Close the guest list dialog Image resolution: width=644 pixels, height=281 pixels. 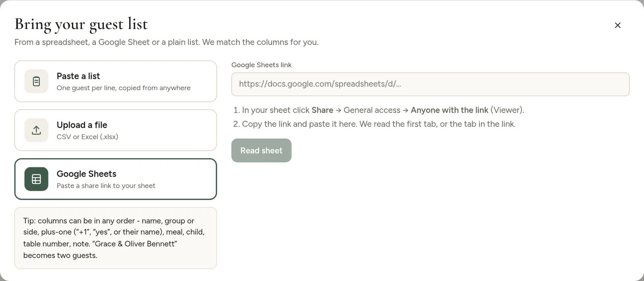point(617,25)
